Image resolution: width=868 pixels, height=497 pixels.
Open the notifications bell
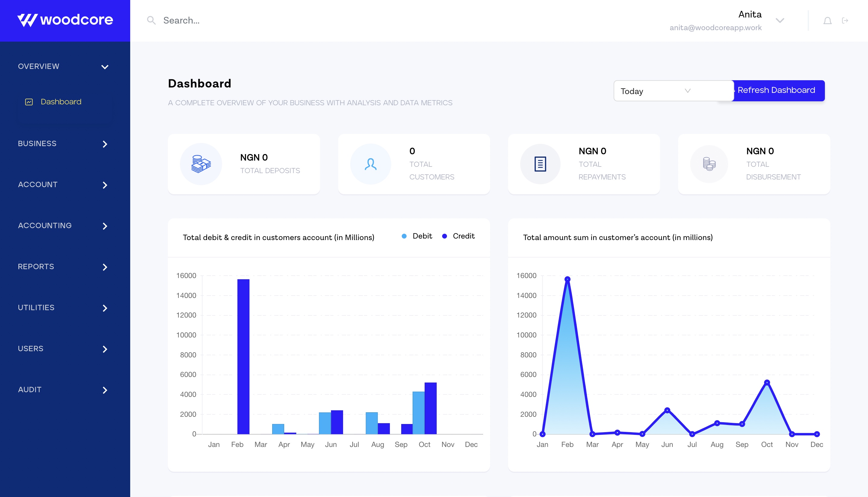coord(827,21)
